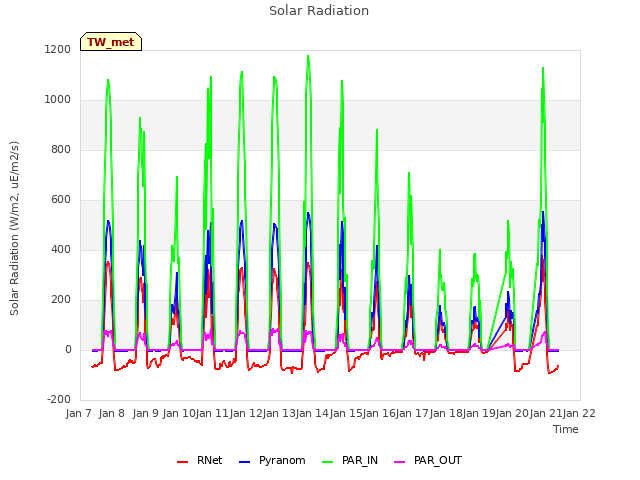Click the red RNet legend color marker
This screenshot has height=480, width=640.
(x=182, y=462)
